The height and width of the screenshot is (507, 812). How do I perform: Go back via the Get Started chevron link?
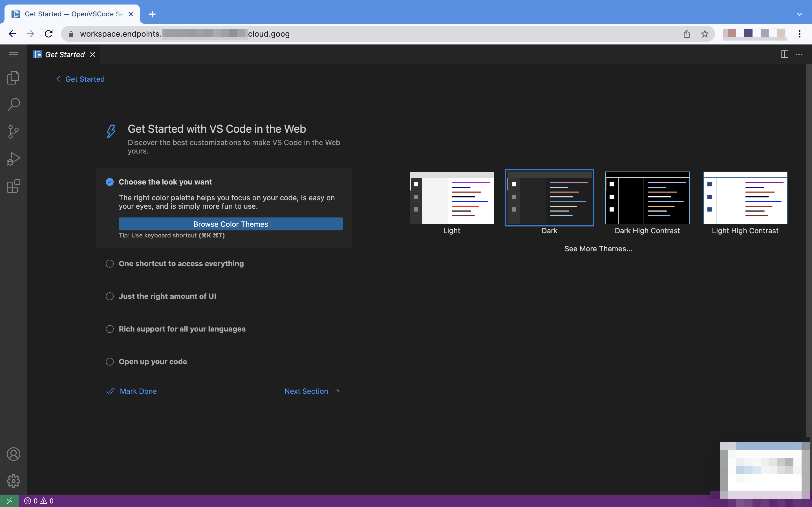(81, 79)
